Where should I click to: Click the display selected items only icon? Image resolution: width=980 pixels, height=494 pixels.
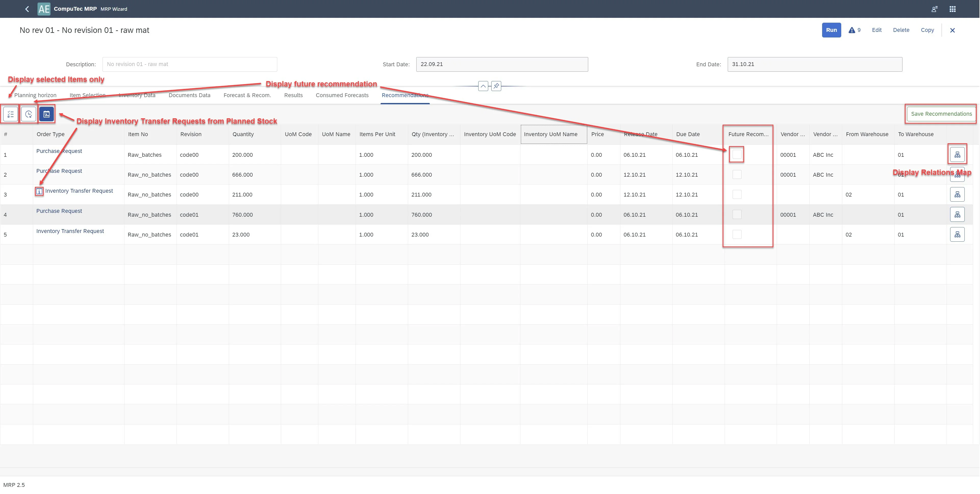[11, 114]
